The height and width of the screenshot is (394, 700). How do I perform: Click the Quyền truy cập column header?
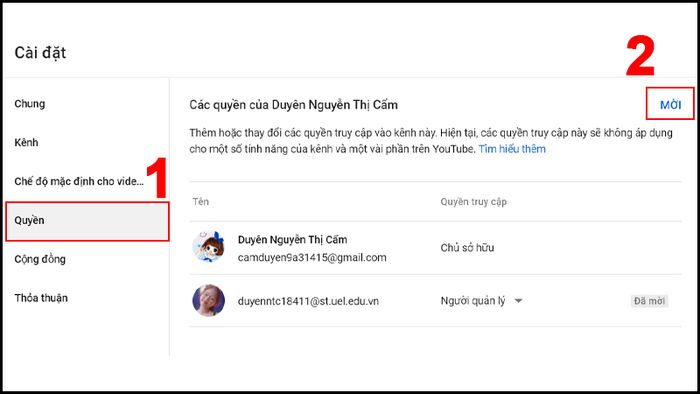[x=473, y=202]
